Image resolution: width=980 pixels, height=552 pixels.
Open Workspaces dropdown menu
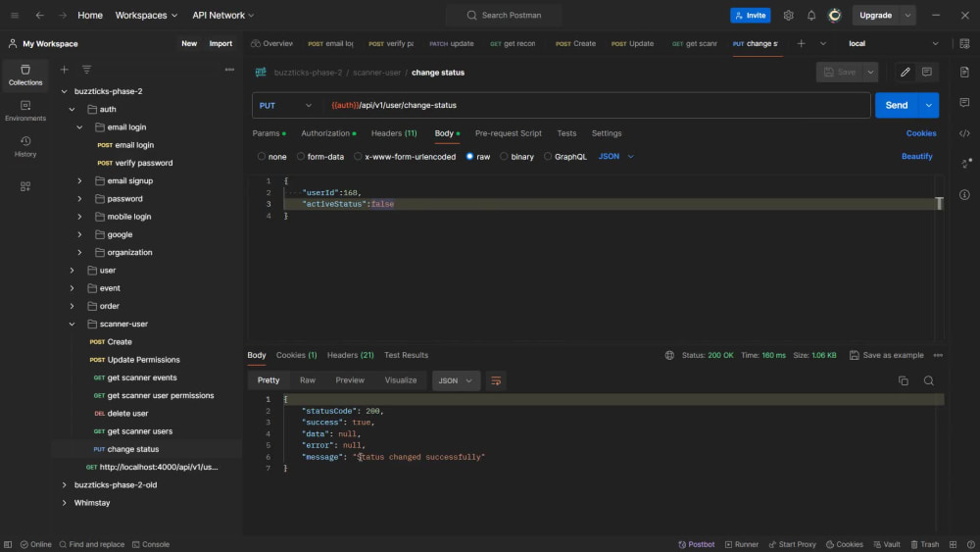point(146,15)
